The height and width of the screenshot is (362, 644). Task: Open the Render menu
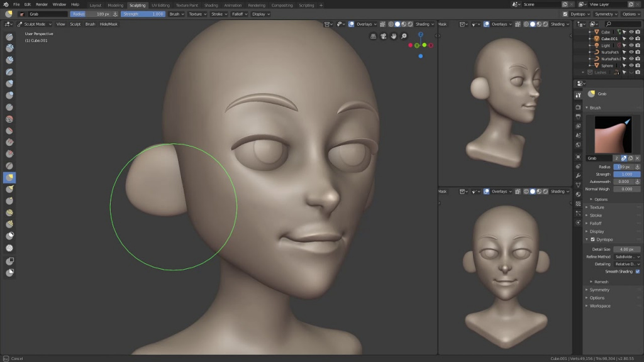[42, 4]
